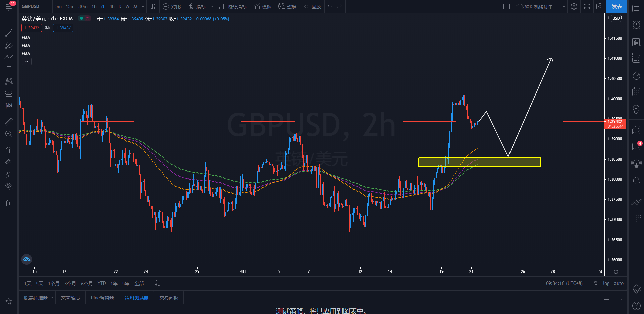Take a chart snapshot with camera icon
Screen dimensions: 644x314
[600, 6]
